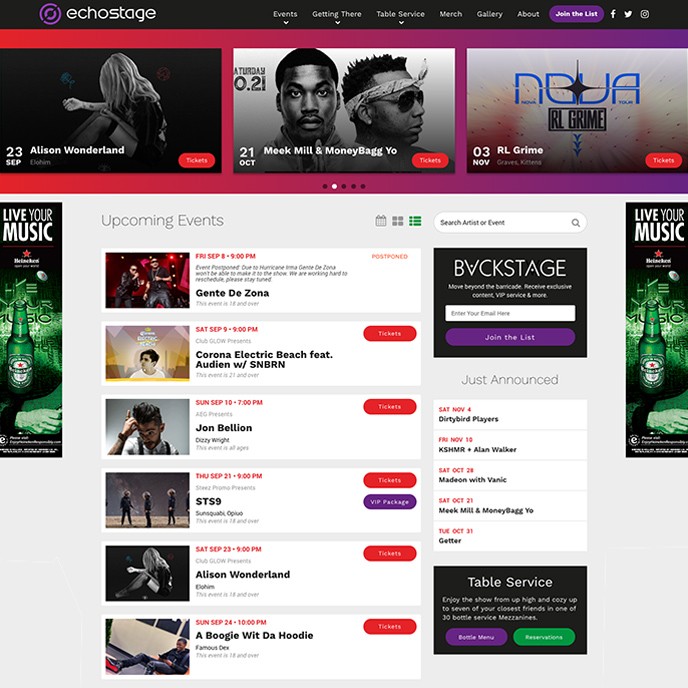Expand the Table Service dropdown
The height and width of the screenshot is (688, 688).
[x=401, y=17]
